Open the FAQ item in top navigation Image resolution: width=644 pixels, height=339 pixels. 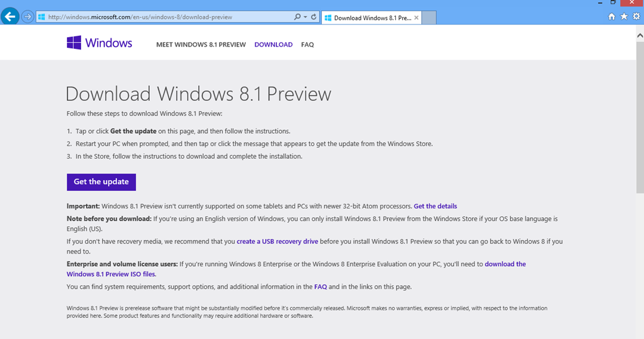[x=307, y=44]
